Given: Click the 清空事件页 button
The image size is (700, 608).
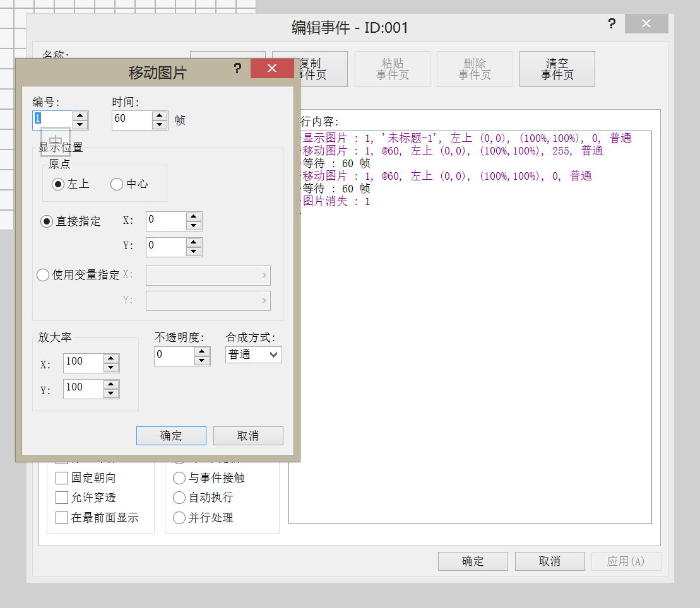Looking at the screenshot, I should point(557,69).
